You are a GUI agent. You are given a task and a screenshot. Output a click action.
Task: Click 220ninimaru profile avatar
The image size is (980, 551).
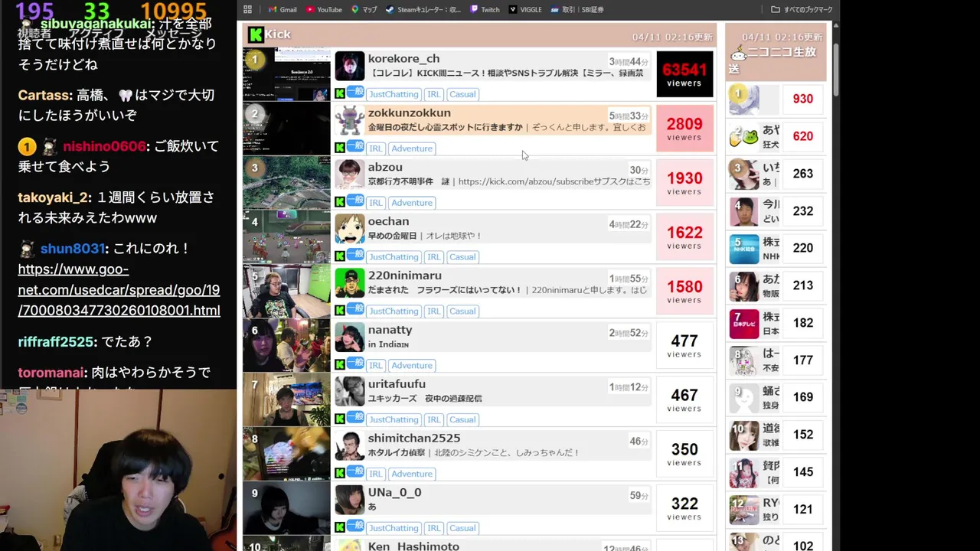click(350, 284)
